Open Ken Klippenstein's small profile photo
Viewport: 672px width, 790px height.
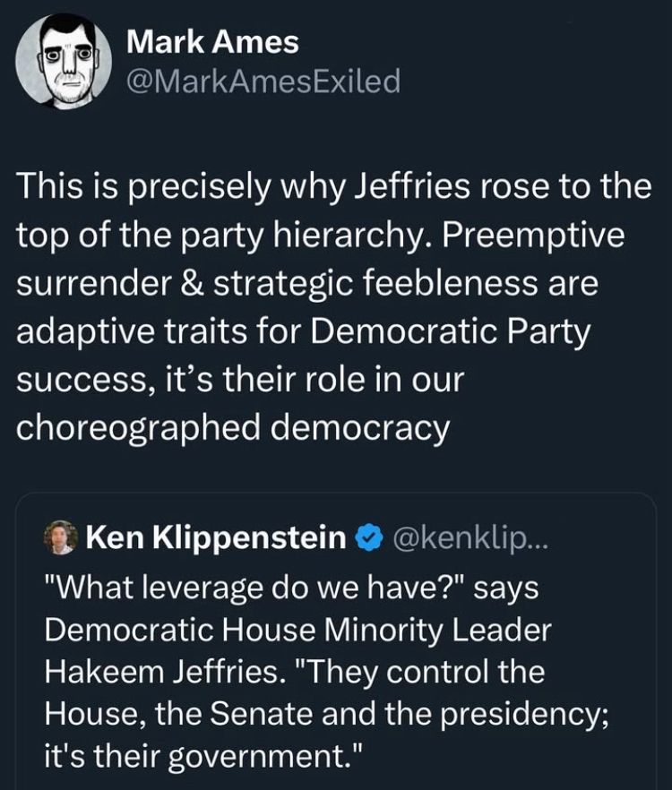pyautogui.click(x=61, y=537)
